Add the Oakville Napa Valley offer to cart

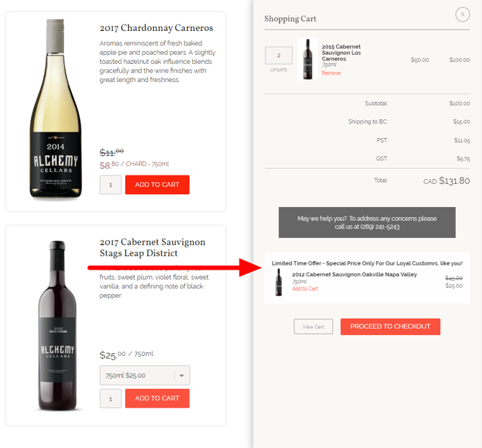(305, 289)
